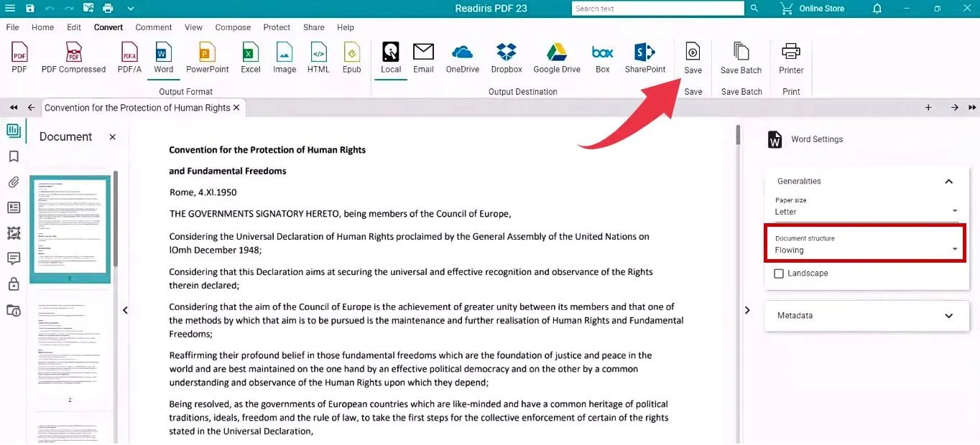Choose PDF Compressed output format
Image resolution: width=980 pixels, height=445 pixels.
point(73,57)
